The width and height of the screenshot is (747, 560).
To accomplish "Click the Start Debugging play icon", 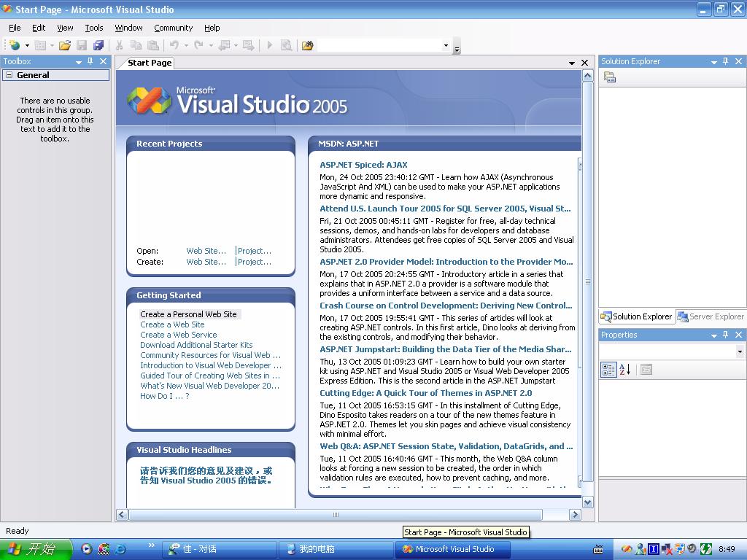I will (x=270, y=45).
